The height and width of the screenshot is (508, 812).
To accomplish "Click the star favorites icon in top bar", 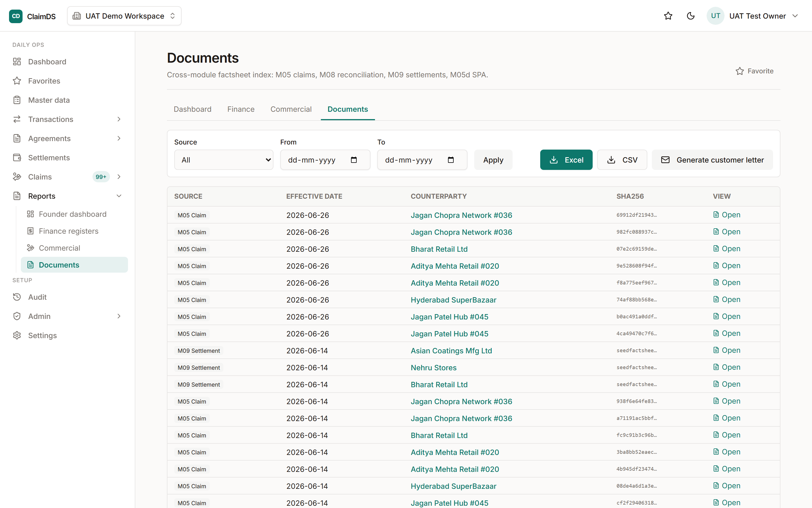I will point(668,16).
